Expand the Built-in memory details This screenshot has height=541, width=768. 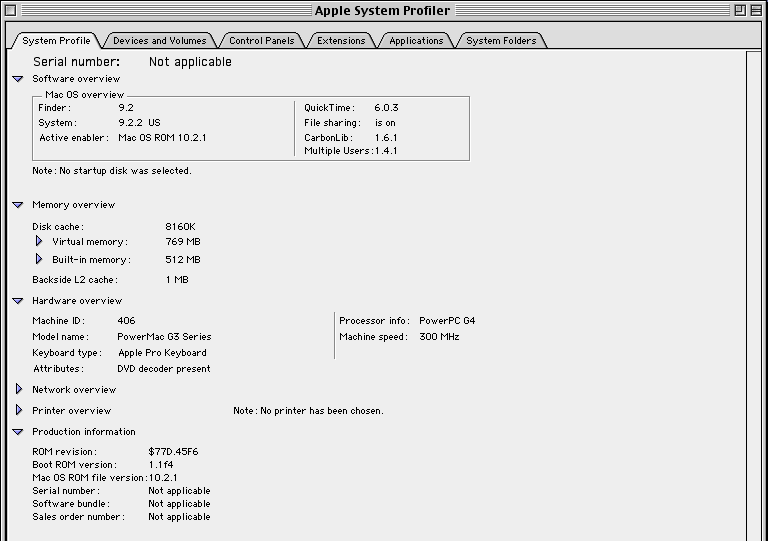pyautogui.click(x=39, y=259)
